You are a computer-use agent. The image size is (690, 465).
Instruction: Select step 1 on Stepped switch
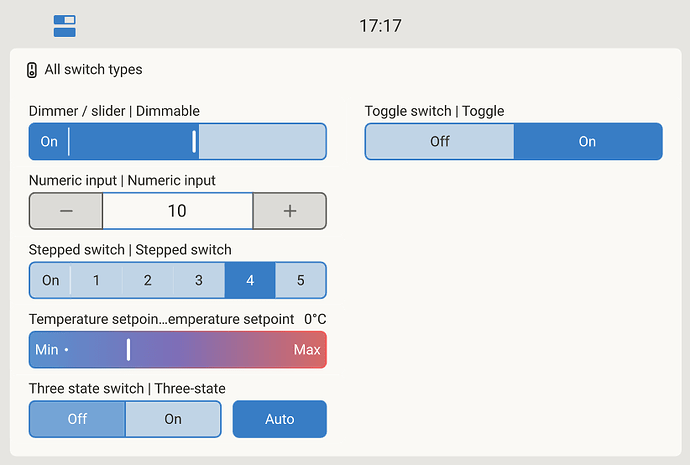pyautogui.click(x=97, y=280)
